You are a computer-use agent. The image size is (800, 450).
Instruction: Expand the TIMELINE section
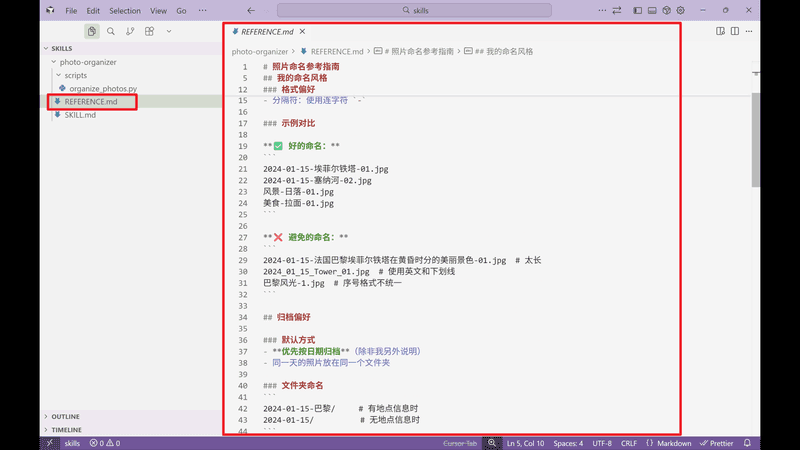point(66,430)
